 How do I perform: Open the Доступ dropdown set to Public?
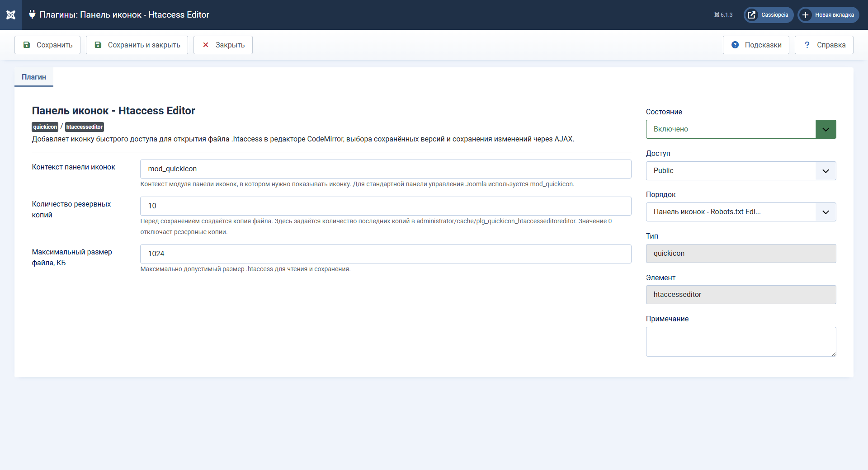tap(741, 171)
